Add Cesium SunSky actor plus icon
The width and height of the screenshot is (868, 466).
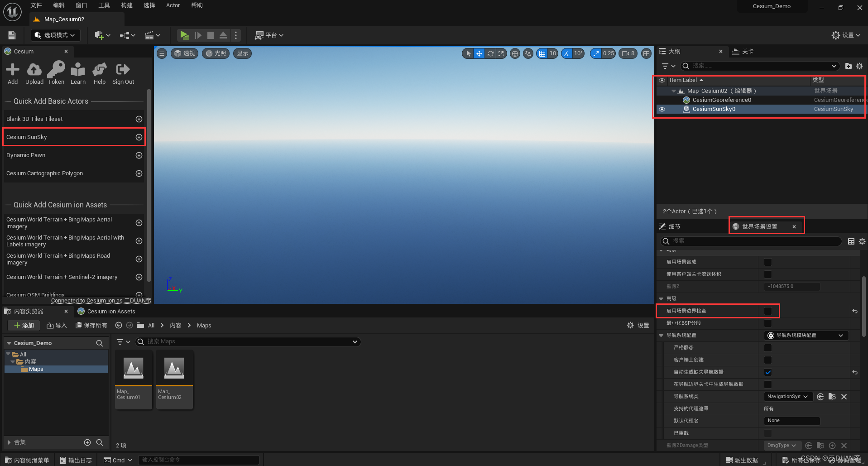139,137
